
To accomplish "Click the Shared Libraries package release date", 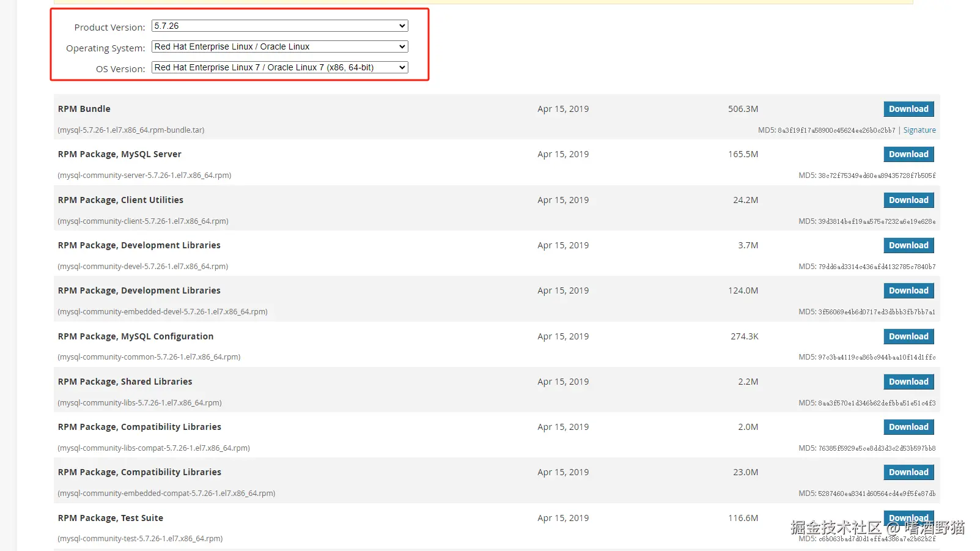I will point(563,382).
